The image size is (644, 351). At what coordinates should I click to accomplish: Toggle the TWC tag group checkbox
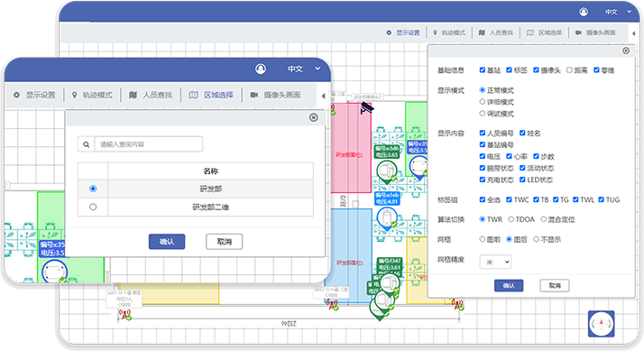pos(510,199)
